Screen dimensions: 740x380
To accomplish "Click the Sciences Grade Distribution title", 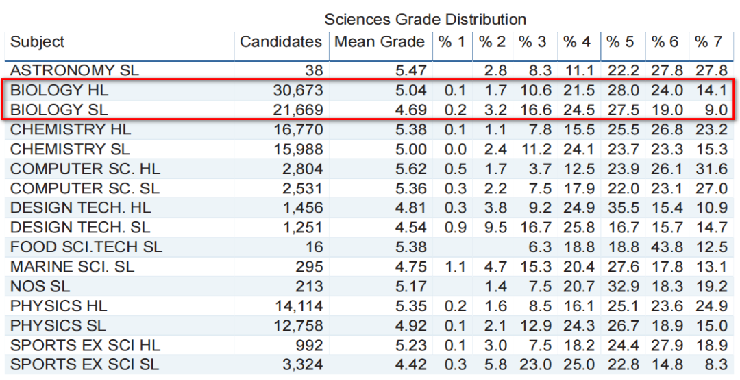I will (425, 19).
